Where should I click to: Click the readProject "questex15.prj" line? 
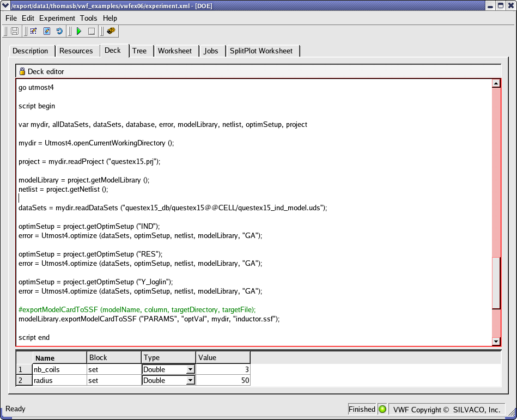click(x=89, y=161)
